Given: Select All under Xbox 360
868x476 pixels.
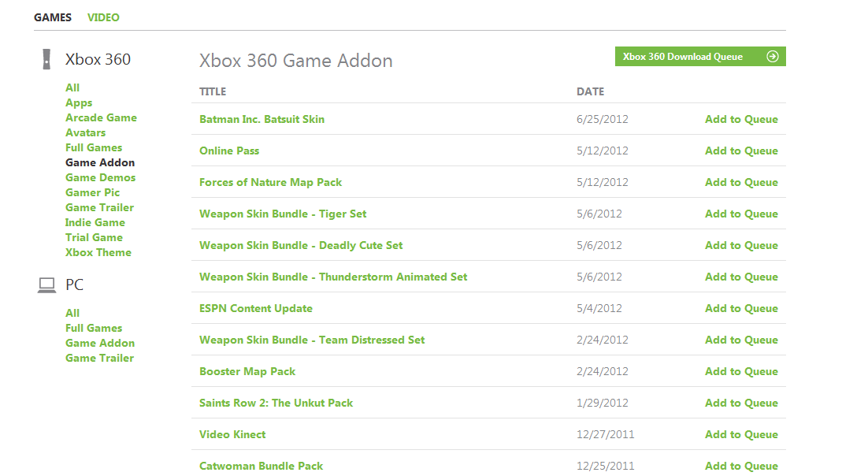Looking at the screenshot, I should pyautogui.click(x=72, y=87).
